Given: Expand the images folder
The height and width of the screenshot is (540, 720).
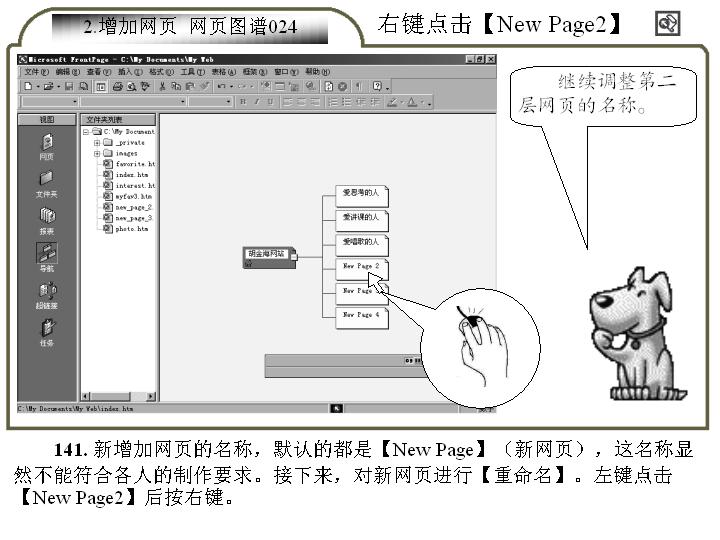Looking at the screenshot, I should 97,153.
